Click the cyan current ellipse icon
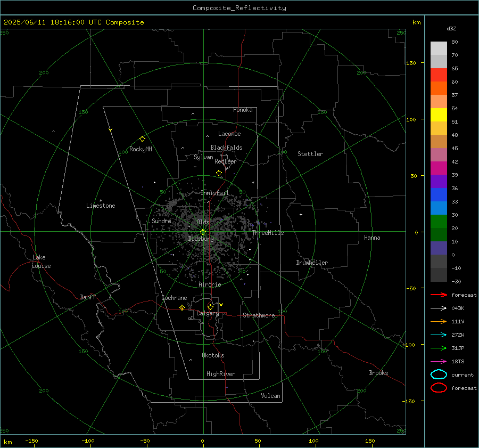Image resolution: width=479 pixels, height=448 pixels. (x=439, y=374)
